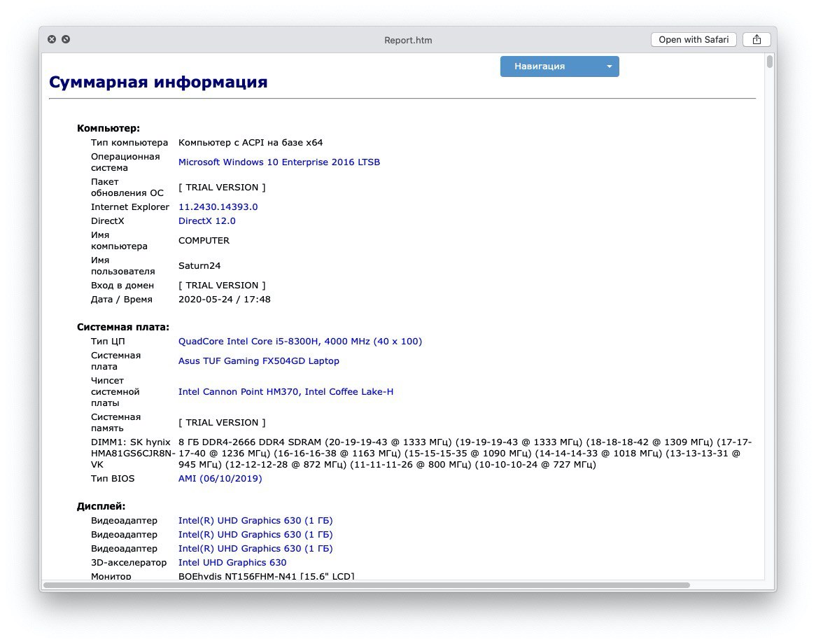Click the Тип BIOS row label
The width and height of the screenshot is (816, 644).
[x=113, y=478]
